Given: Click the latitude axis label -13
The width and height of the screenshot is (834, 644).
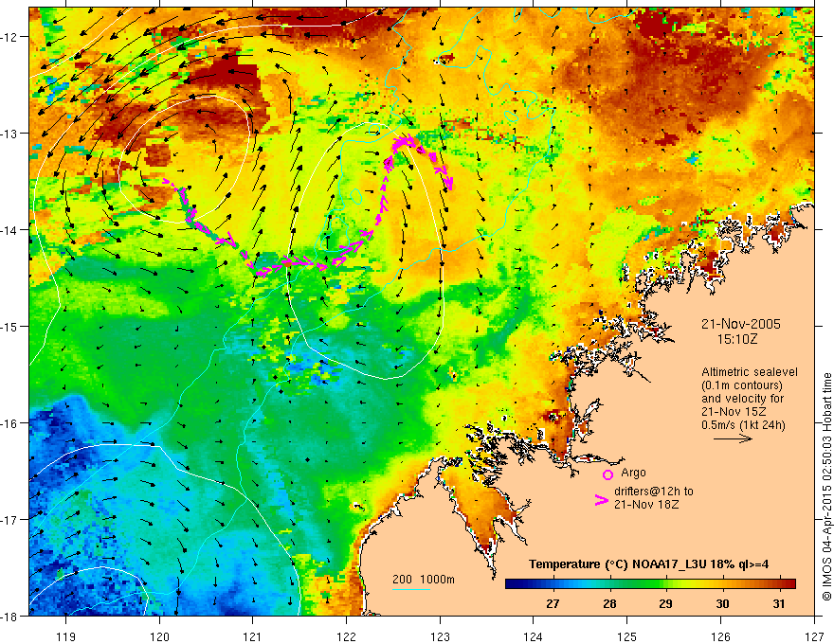Looking at the screenshot, I should [10, 134].
